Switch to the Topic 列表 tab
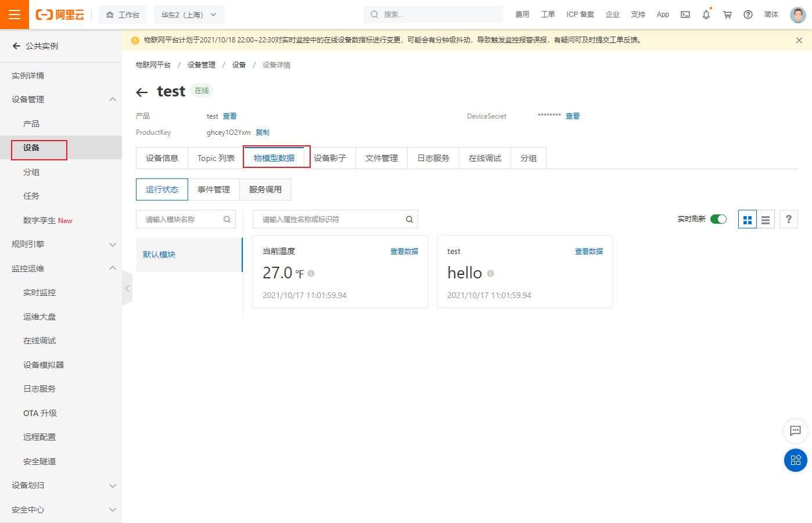This screenshot has height=523, width=812. pyautogui.click(x=216, y=158)
